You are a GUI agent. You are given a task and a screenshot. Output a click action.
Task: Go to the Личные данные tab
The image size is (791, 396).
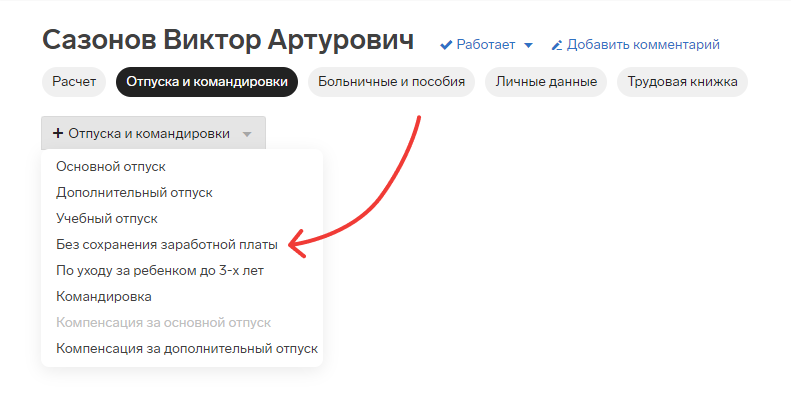(x=546, y=82)
